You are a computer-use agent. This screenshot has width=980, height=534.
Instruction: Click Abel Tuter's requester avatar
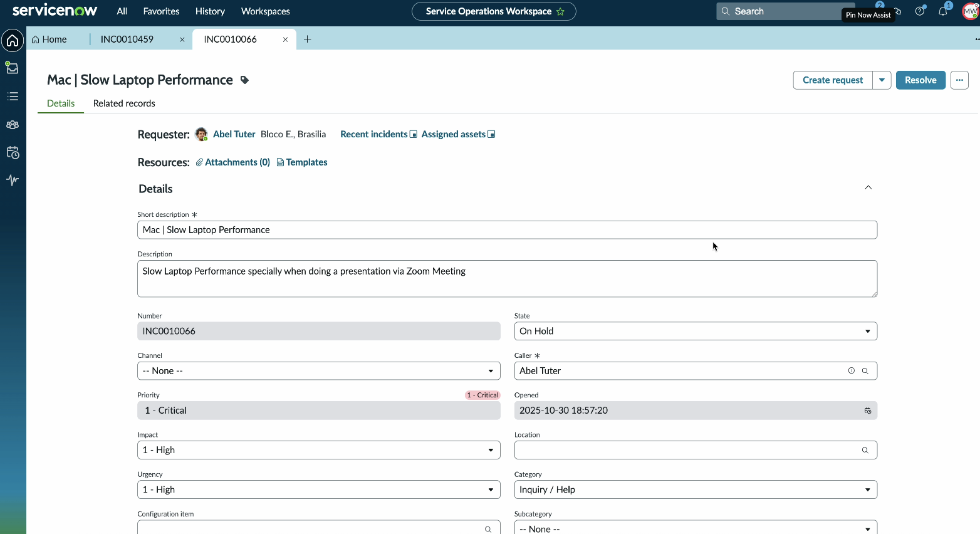(201, 134)
